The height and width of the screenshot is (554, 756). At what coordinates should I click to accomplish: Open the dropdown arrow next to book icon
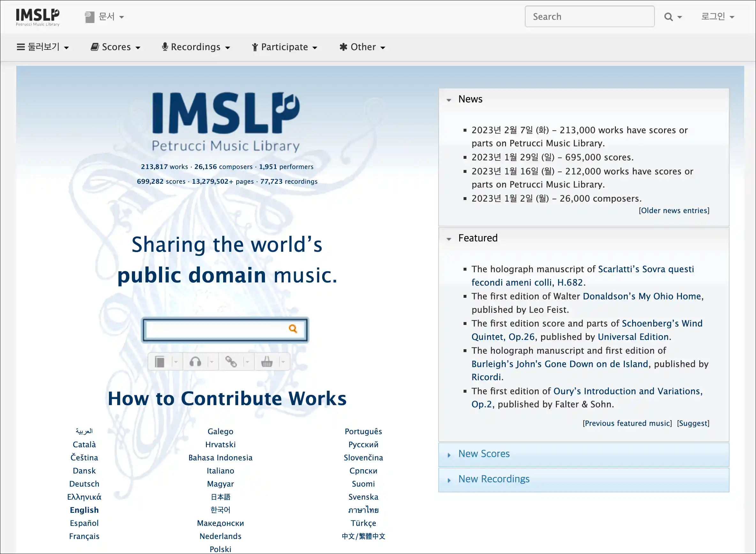176,362
